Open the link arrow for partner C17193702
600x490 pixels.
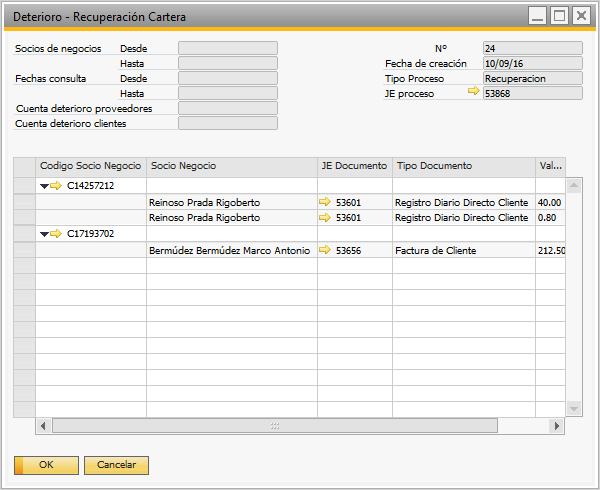(57, 233)
